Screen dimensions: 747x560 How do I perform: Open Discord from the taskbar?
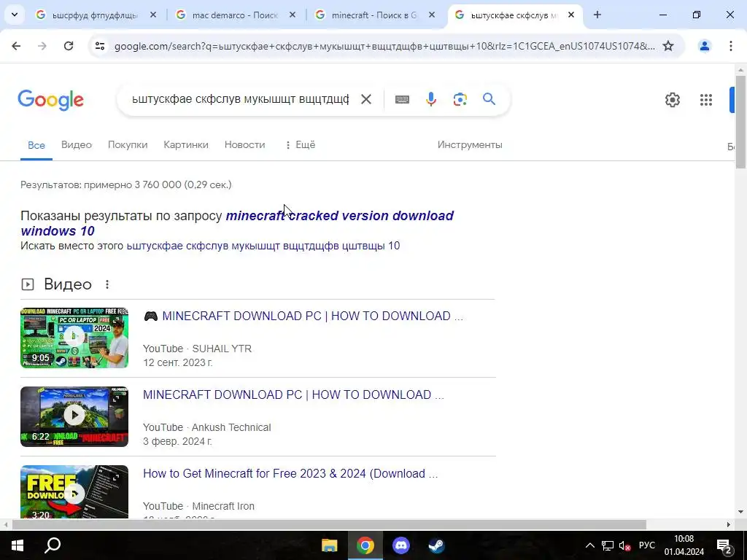(x=400, y=545)
